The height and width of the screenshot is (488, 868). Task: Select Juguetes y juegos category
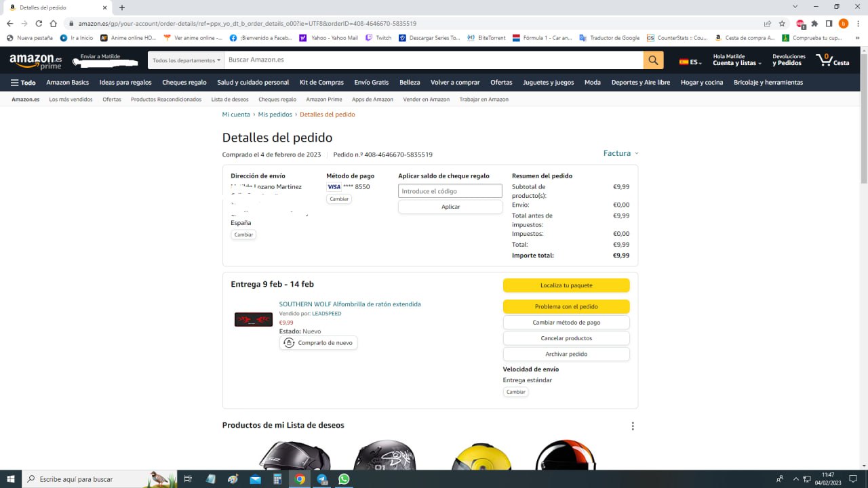(549, 83)
